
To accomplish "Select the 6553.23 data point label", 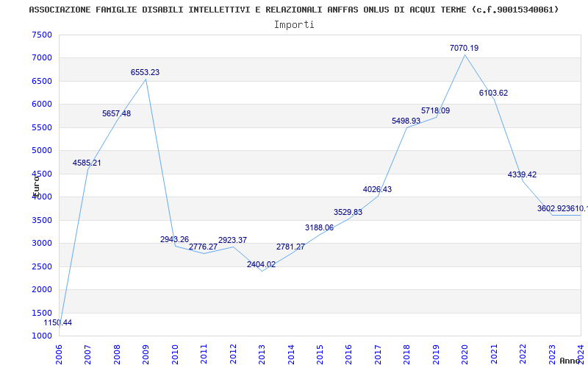I will click(145, 72).
